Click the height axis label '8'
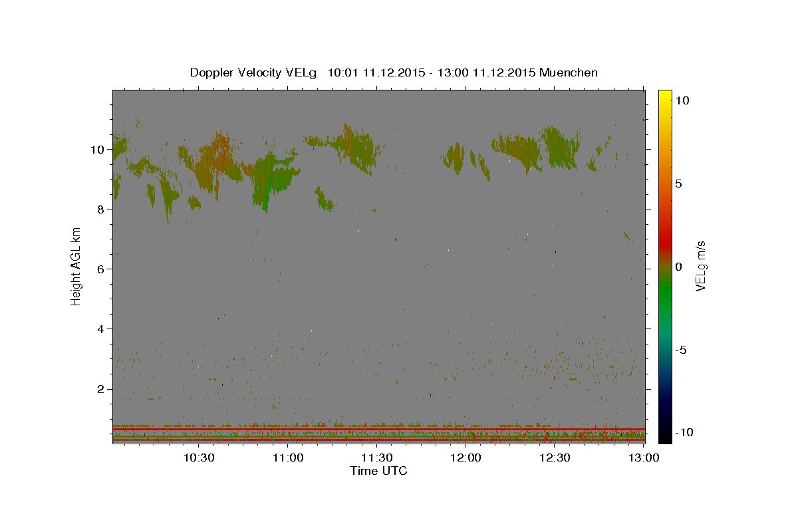798x532 pixels. tap(101, 209)
